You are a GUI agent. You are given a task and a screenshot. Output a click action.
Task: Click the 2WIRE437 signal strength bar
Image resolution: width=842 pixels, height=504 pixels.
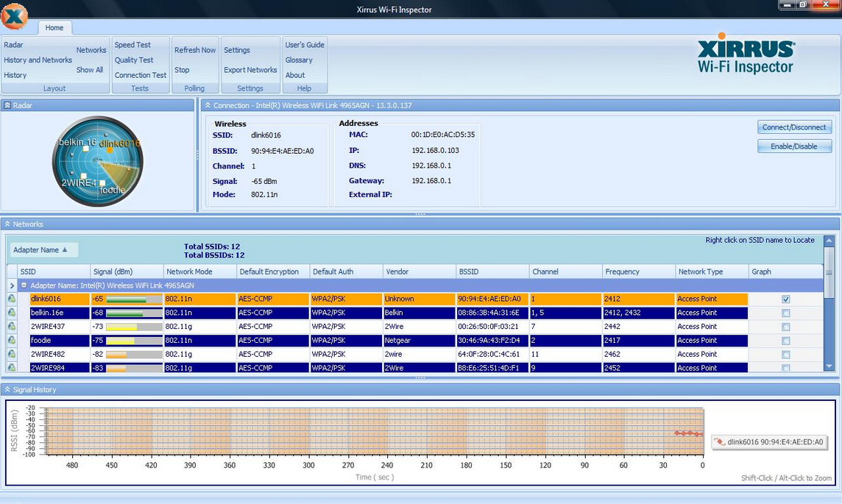pos(134,327)
